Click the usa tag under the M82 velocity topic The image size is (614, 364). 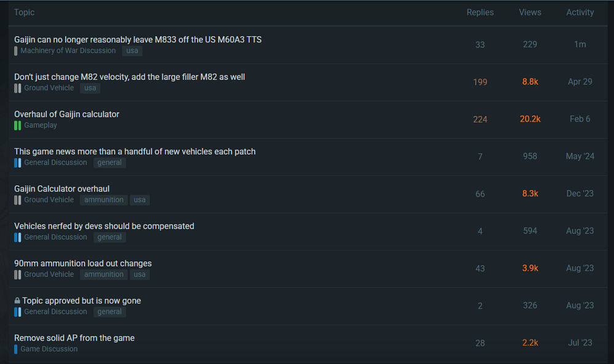tap(90, 88)
